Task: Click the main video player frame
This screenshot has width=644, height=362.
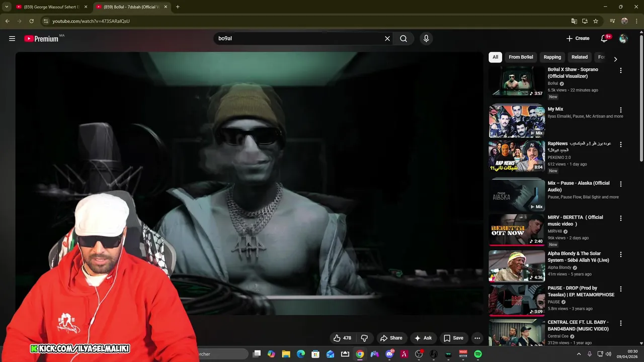Action: tap(249, 184)
